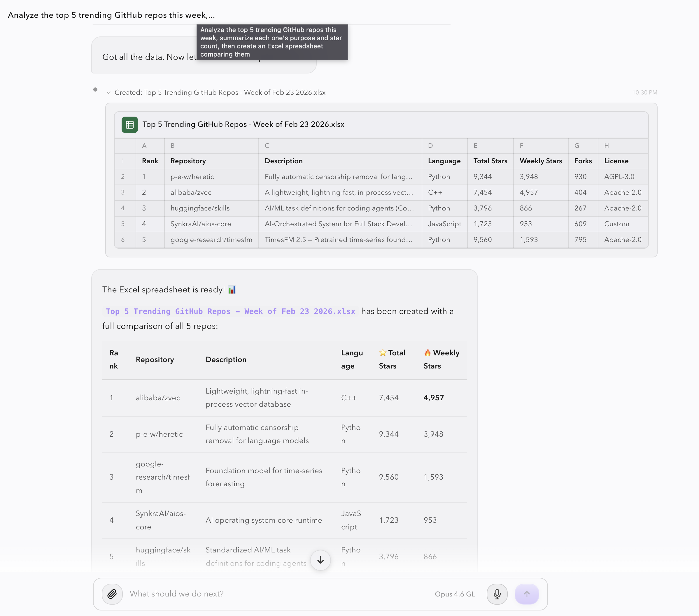Click the paperclip attach file icon
The image size is (699, 616).
[112, 594]
